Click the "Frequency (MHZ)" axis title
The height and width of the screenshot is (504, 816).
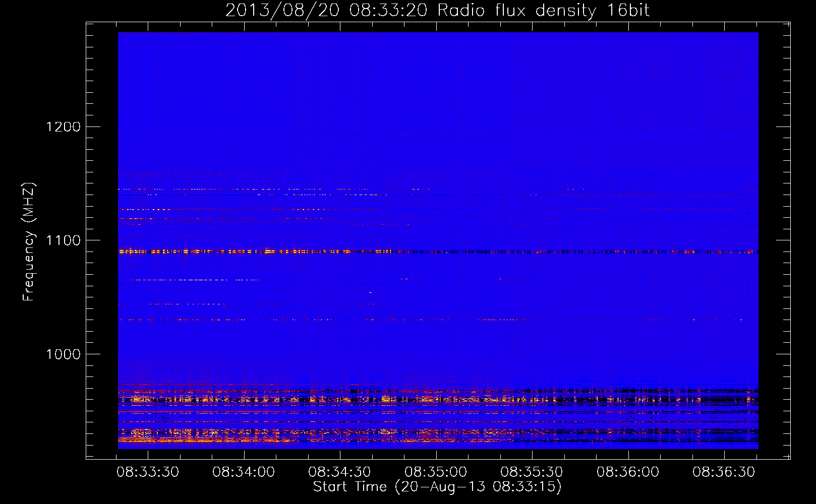(x=29, y=242)
